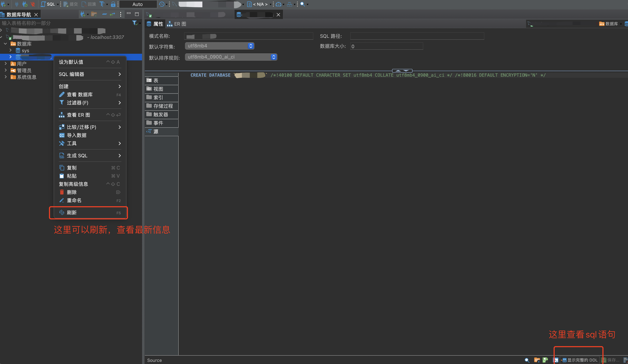Choose 导入数据 in context menu
This screenshot has height=364, width=628.
tap(90, 135)
